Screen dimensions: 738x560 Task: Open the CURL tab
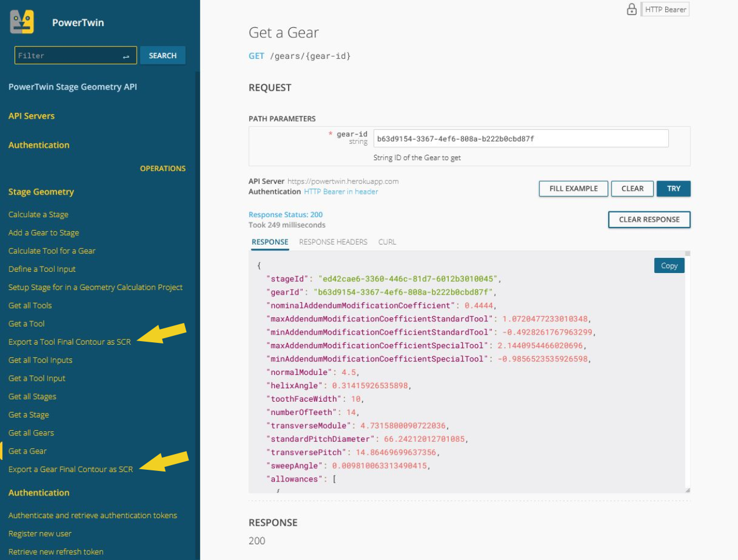pos(387,242)
